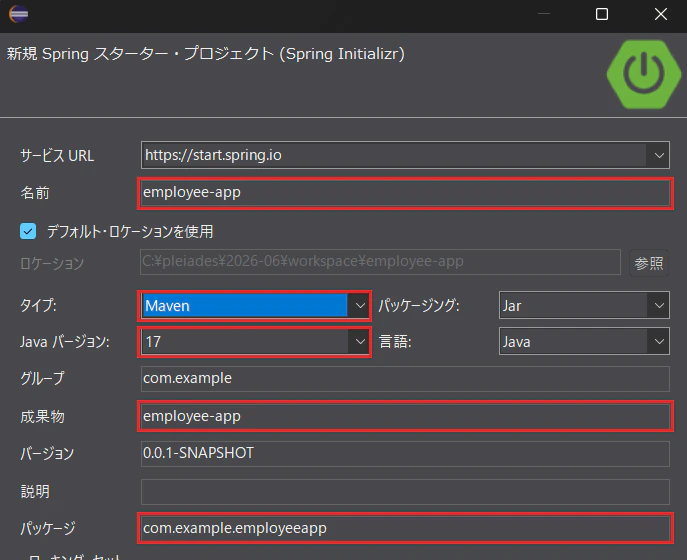
Task: Click the バージョン label
Action: [47, 454]
